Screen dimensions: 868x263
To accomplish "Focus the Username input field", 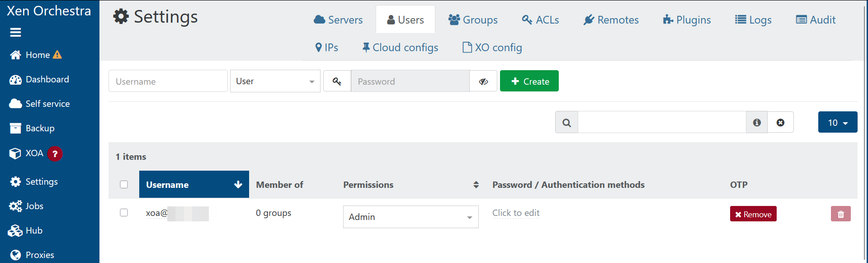I will point(168,81).
